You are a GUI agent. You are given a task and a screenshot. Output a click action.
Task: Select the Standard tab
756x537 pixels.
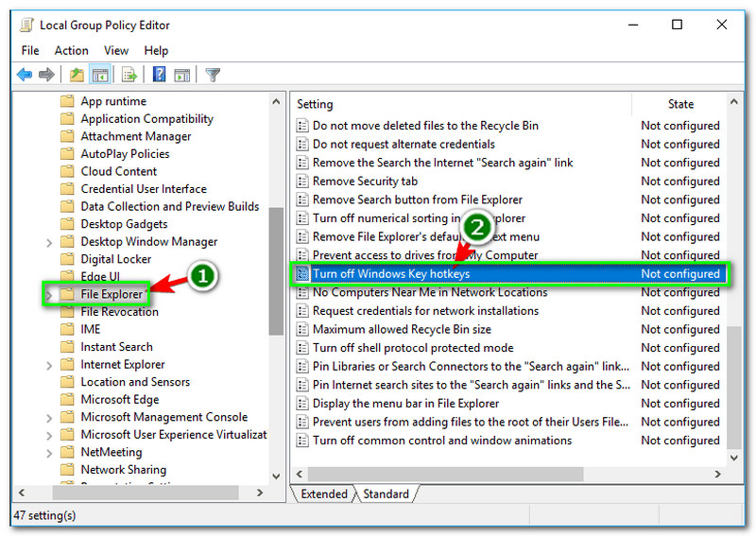386,494
